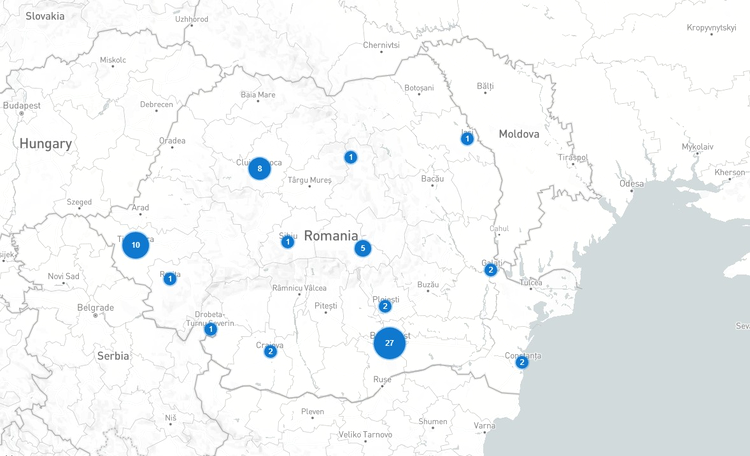The height and width of the screenshot is (456, 750).
Task: Click the Serbia country label
Action: click(113, 356)
